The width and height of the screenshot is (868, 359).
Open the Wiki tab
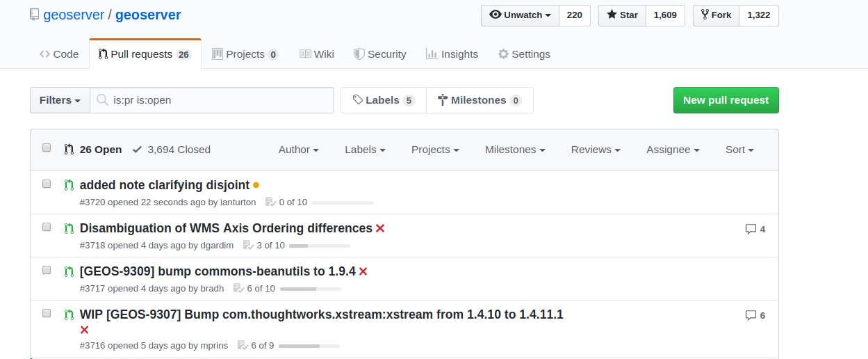[x=317, y=54]
